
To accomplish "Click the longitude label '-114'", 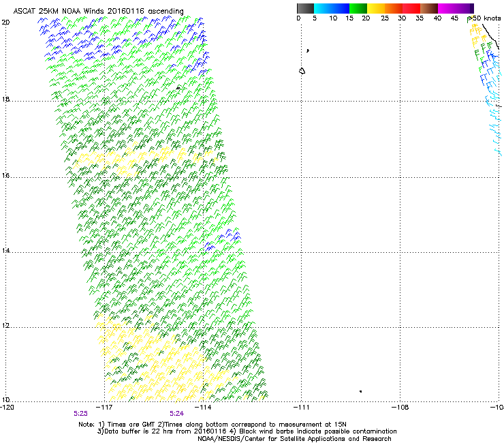I will pyautogui.click(x=204, y=407).
